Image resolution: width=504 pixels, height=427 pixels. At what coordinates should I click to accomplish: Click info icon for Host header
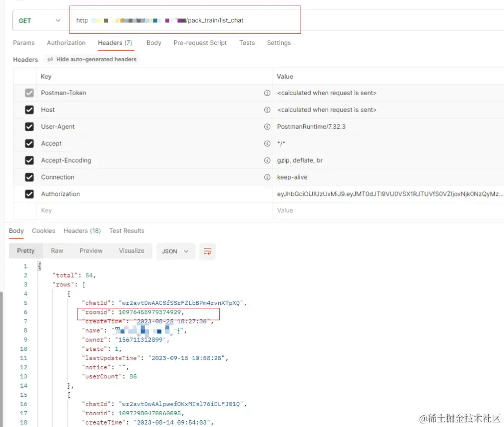pyautogui.click(x=267, y=109)
